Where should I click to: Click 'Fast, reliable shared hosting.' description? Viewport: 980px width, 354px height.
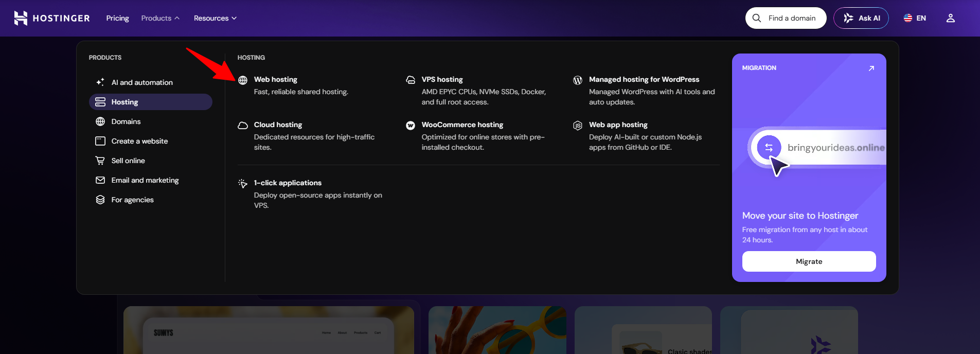point(301,92)
